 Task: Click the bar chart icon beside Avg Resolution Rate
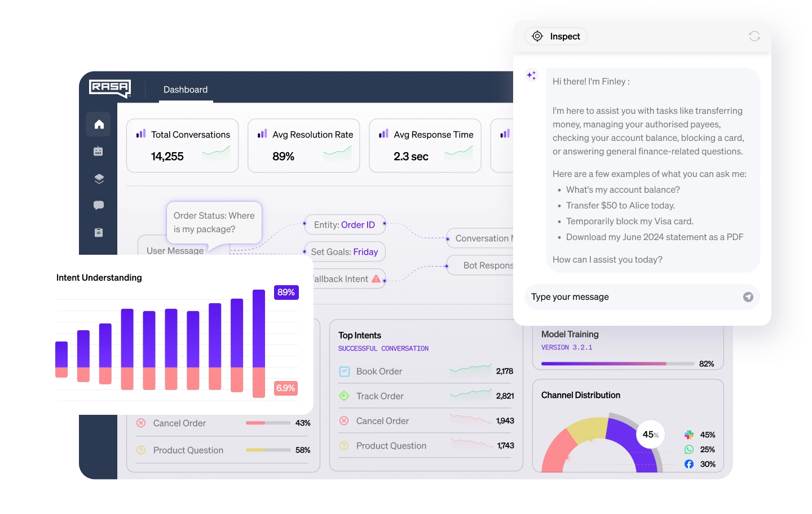click(262, 134)
